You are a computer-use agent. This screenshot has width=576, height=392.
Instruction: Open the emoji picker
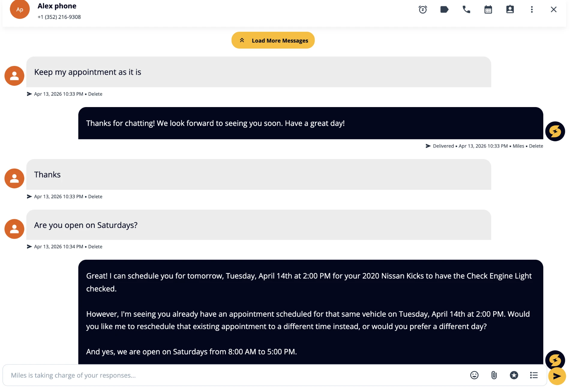coord(474,375)
